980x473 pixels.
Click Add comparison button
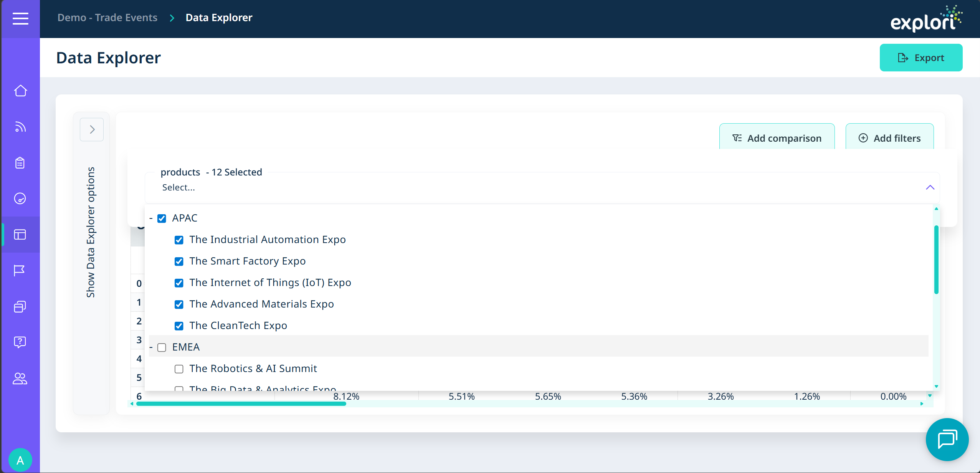(777, 138)
